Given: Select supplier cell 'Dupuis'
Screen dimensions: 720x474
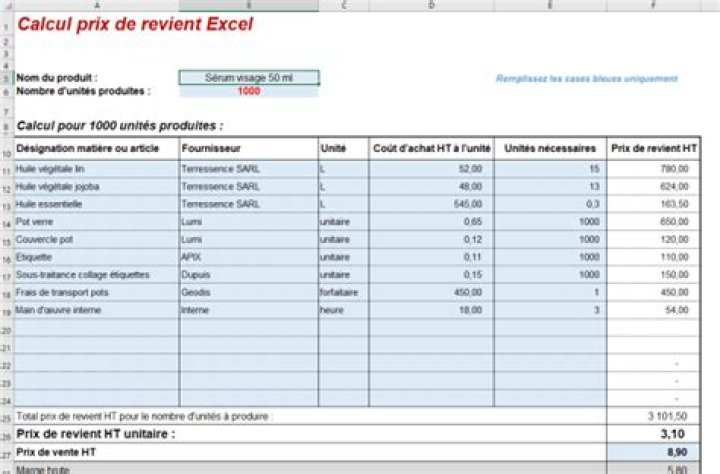Looking at the screenshot, I should [x=248, y=275].
